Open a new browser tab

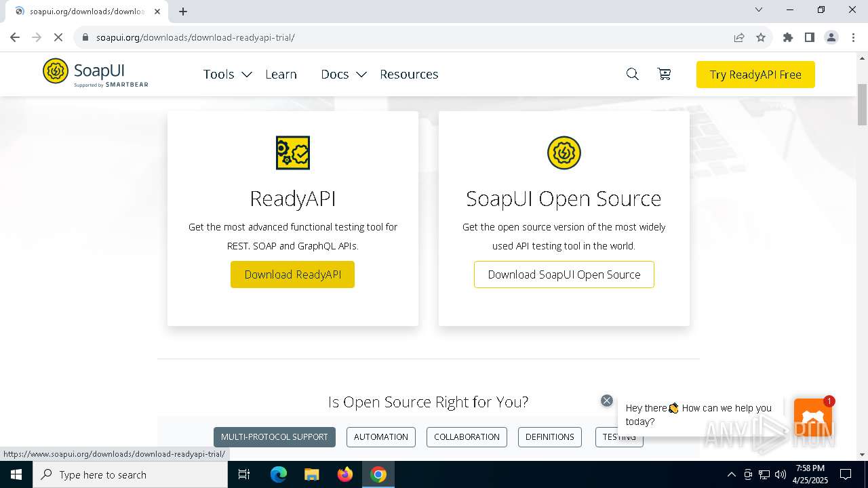(x=183, y=11)
